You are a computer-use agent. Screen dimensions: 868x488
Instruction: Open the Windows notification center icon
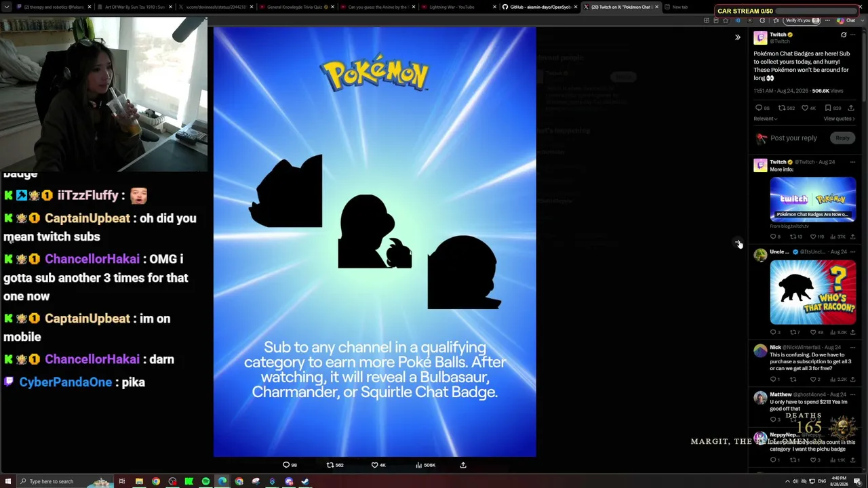tap(858, 481)
